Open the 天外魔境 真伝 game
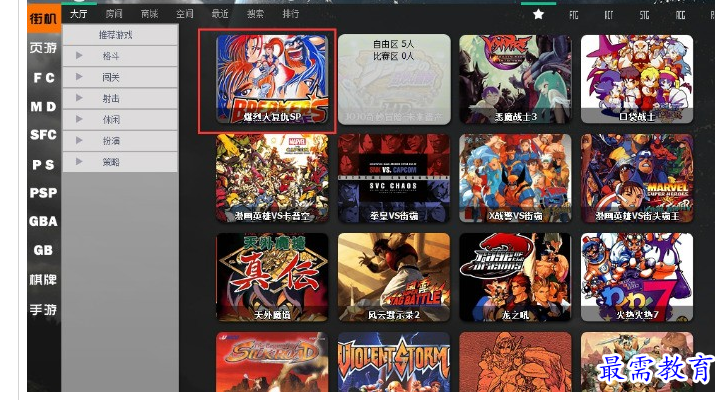 pos(272,277)
